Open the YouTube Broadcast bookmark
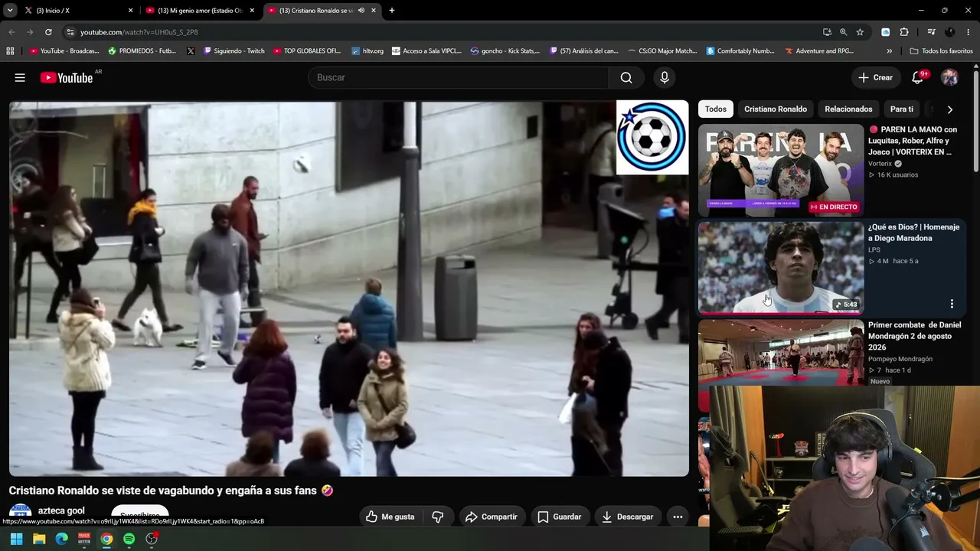 [x=64, y=51]
